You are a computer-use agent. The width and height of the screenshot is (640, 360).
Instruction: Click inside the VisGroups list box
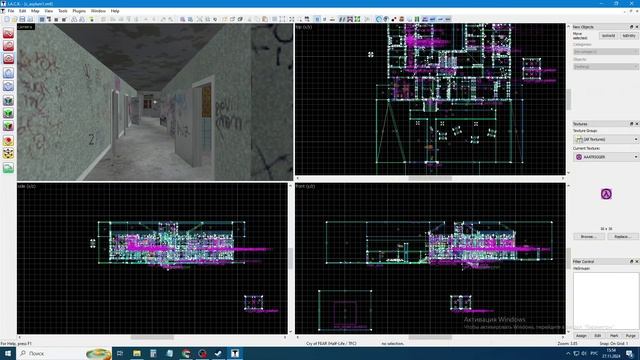[x=606, y=301]
